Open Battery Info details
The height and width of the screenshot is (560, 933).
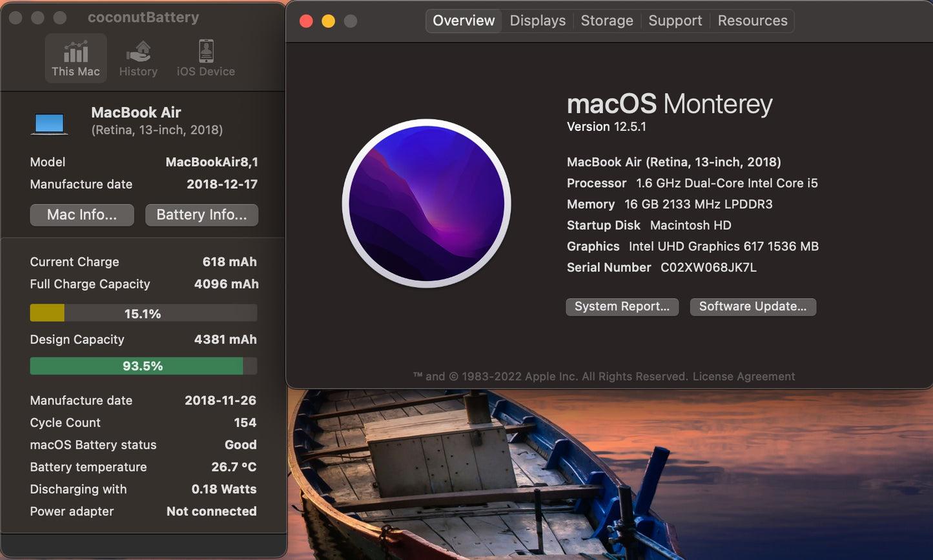tap(201, 215)
